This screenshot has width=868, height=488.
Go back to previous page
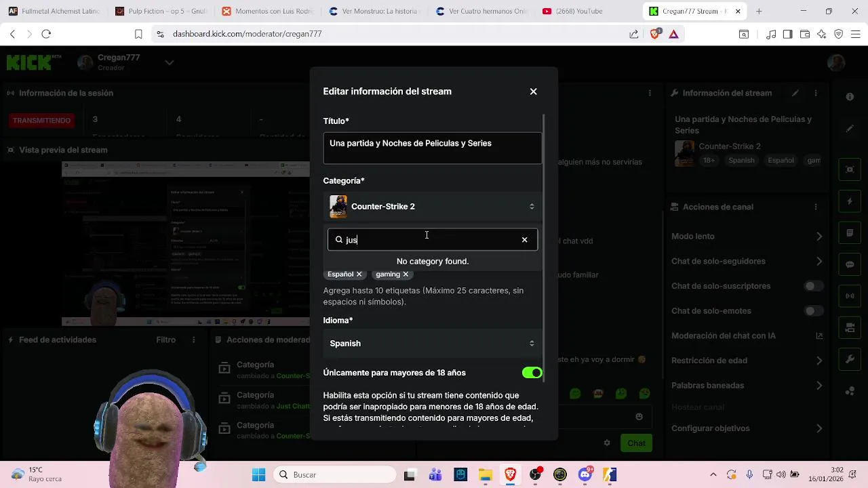click(x=12, y=34)
